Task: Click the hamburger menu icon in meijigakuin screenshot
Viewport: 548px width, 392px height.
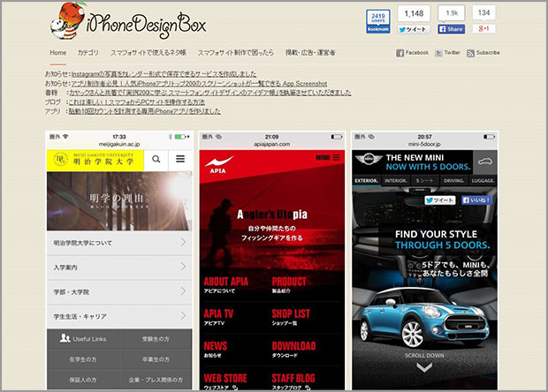Action: [180, 159]
